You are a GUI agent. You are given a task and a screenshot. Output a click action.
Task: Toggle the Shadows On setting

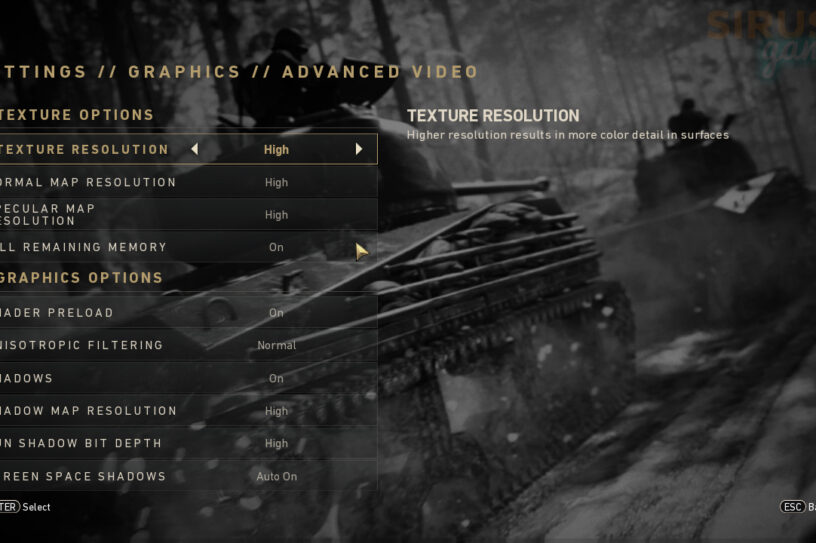[276, 378]
